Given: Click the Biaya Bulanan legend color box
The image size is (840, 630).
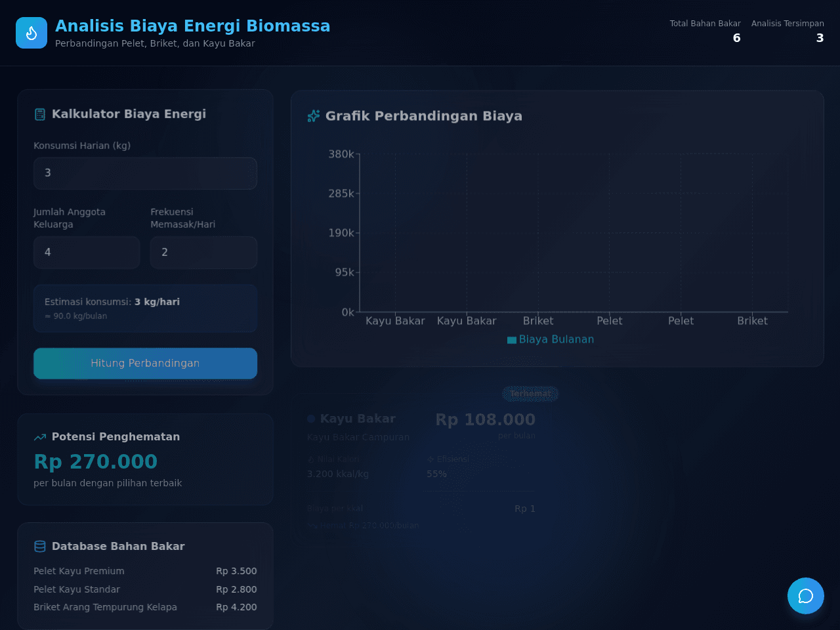Looking at the screenshot, I should point(512,340).
